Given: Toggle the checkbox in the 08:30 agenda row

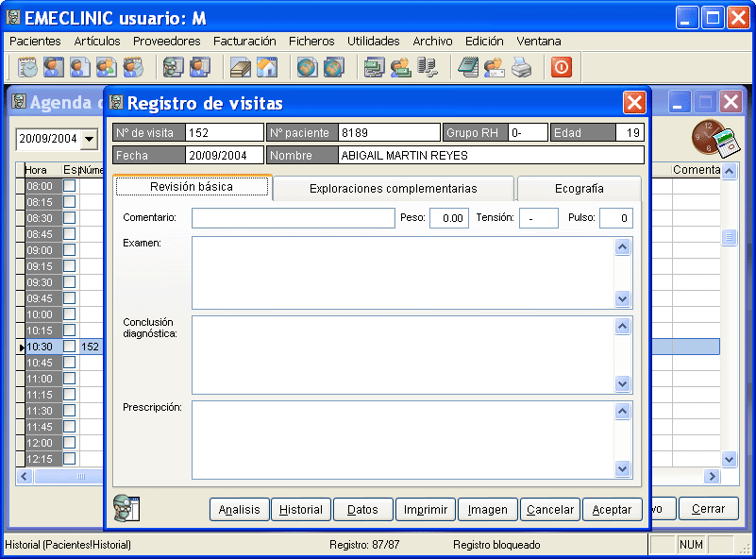Looking at the screenshot, I should click(70, 218).
